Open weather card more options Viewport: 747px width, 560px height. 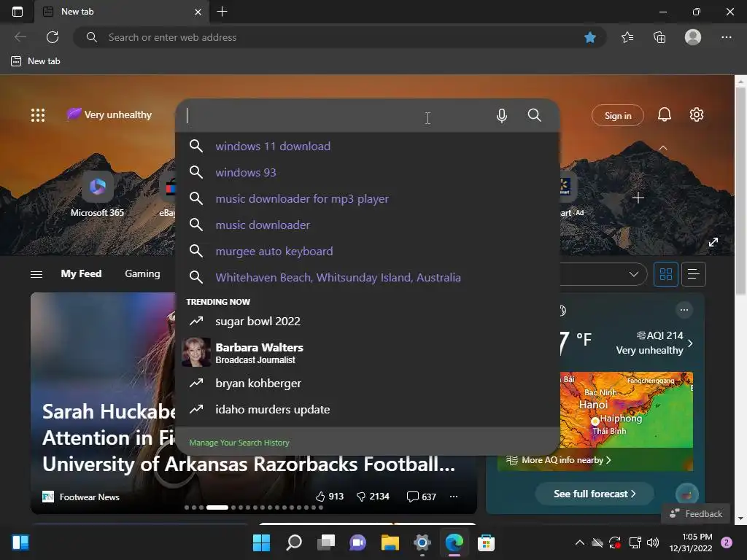pyautogui.click(x=684, y=310)
